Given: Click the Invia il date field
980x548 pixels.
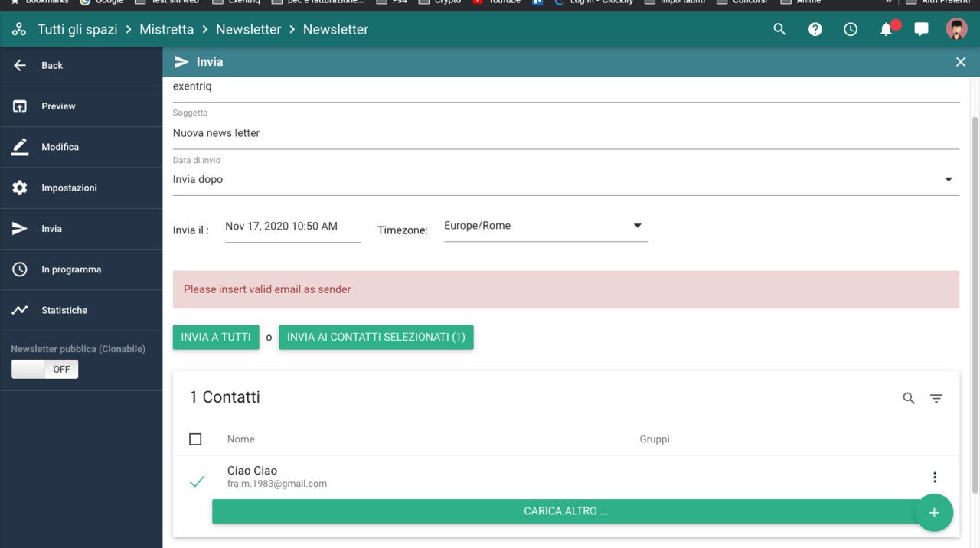Looking at the screenshot, I should click(x=292, y=227).
